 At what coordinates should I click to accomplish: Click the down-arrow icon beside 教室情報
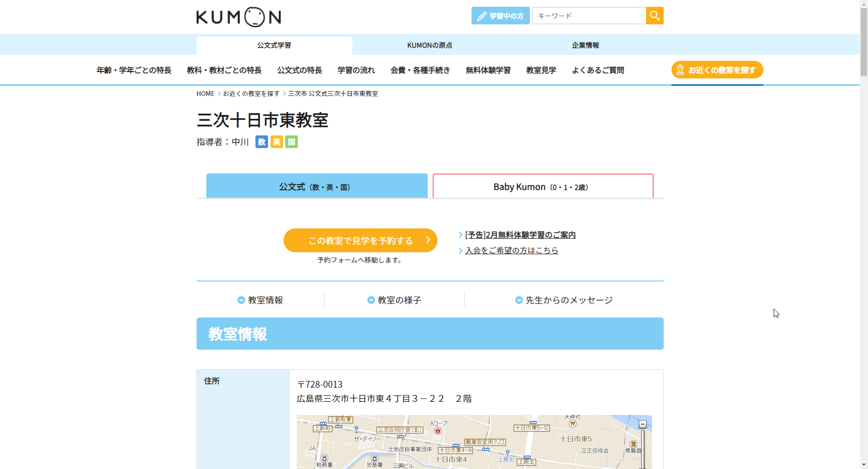[241, 300]
